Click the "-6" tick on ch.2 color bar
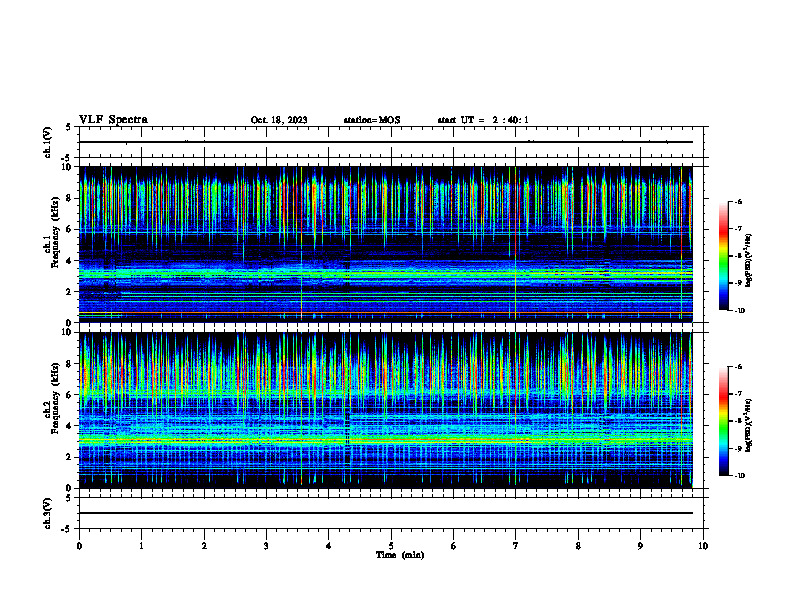This screenshot has width=792, height=612. pos(739,367)
